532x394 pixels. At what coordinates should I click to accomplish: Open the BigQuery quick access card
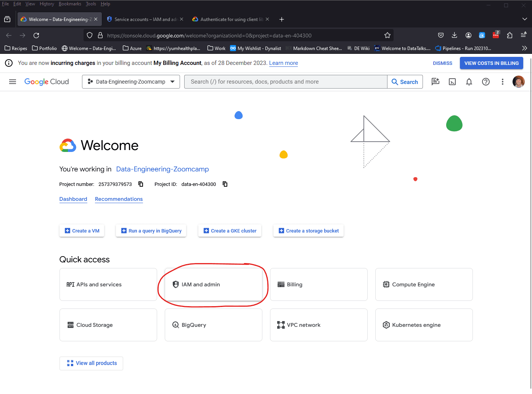click(214, 325)
